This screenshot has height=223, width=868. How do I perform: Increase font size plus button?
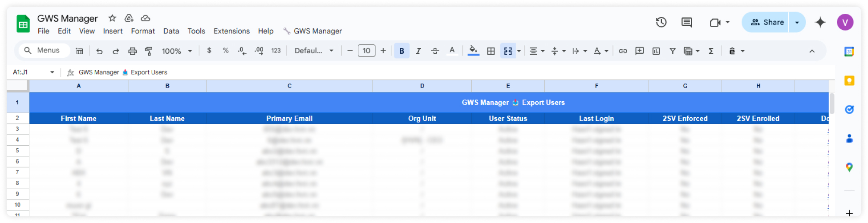coord(383,51)
